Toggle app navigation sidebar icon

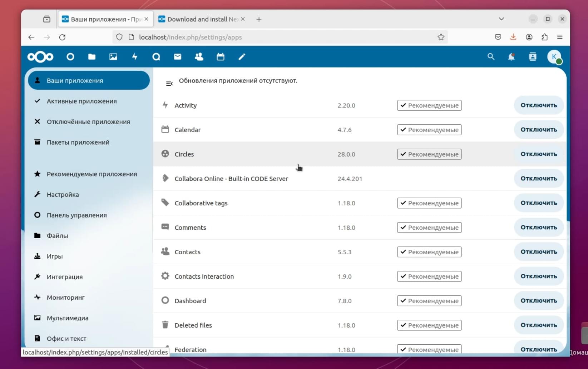169,83
